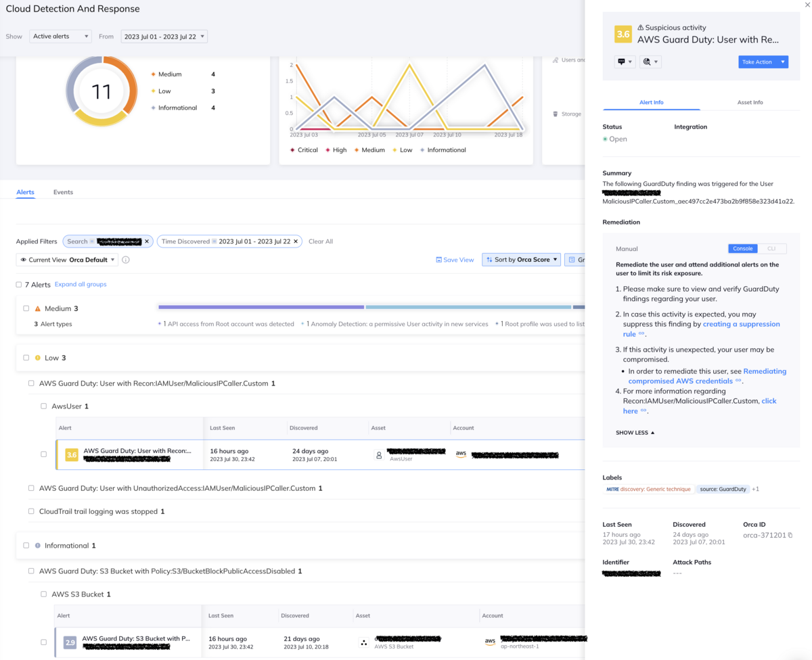The width and height of the screenshot is (812, 660).
Task: Switch remediation to CLI mode
Action: click(771, 249)
